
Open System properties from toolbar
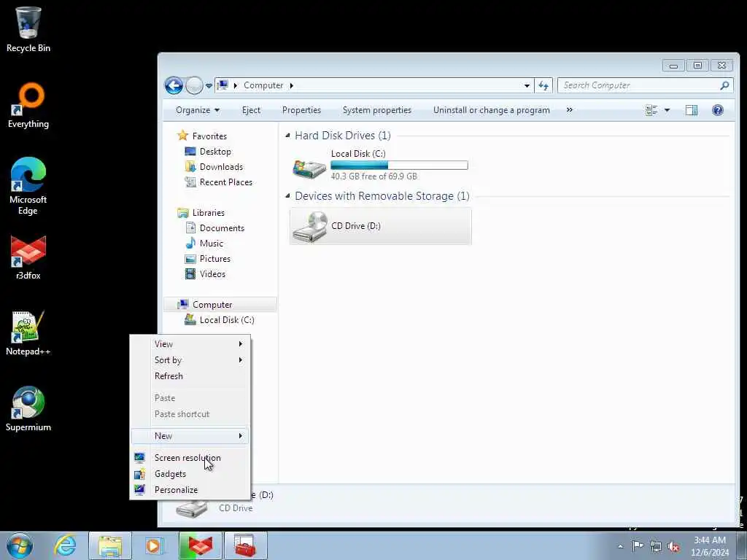coord(377,111)
